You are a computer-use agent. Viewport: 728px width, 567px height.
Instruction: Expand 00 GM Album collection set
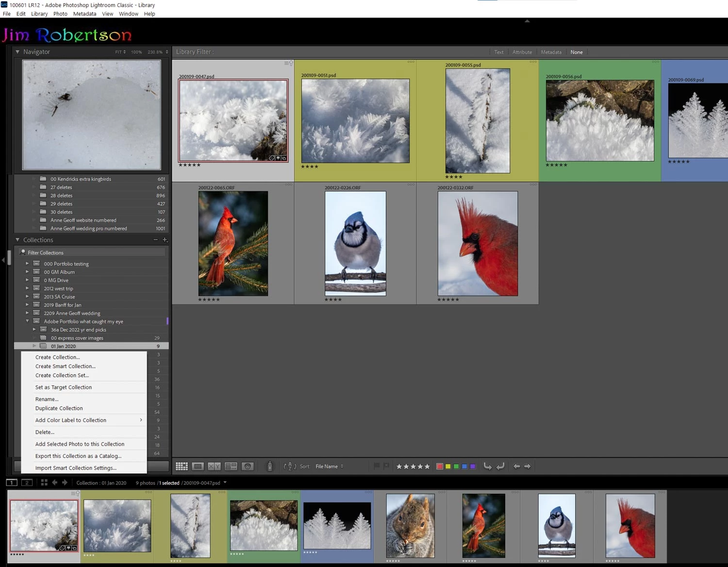click(x=27, y=272)
